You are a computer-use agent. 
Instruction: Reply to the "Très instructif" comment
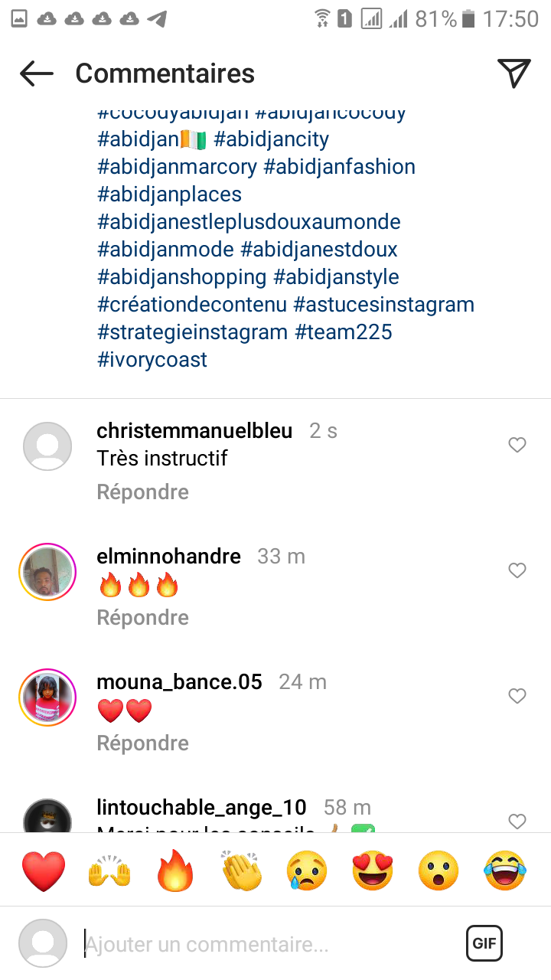[x=142, y=492]
